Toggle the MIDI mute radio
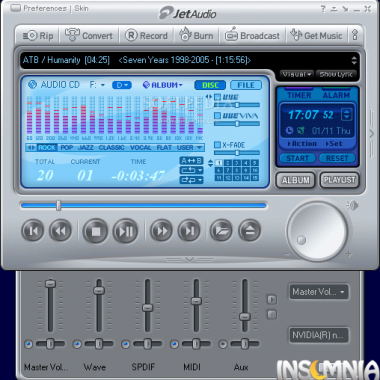 tap(174, 344)
